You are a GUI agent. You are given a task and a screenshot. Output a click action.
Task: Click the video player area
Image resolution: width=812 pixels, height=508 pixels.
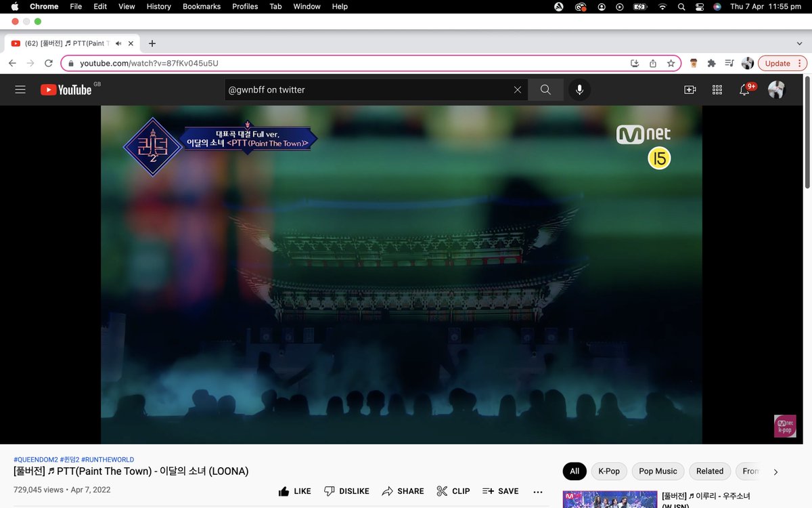click(x=401, y=274)
